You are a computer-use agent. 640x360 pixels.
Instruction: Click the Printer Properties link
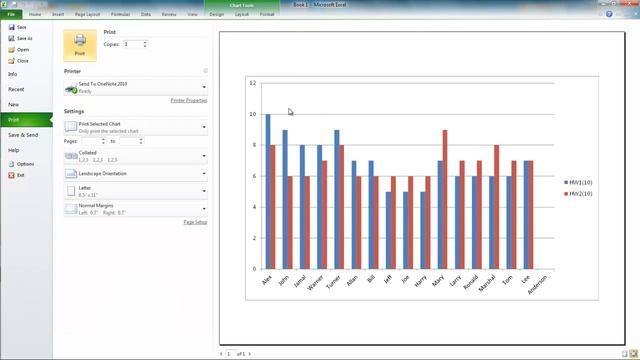[x=189, y=100]
